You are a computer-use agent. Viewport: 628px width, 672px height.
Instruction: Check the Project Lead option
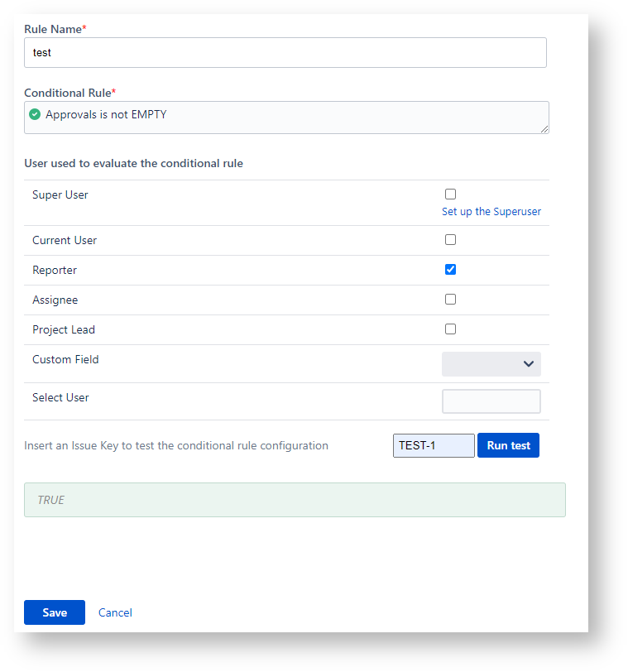[x=450, y=329]
